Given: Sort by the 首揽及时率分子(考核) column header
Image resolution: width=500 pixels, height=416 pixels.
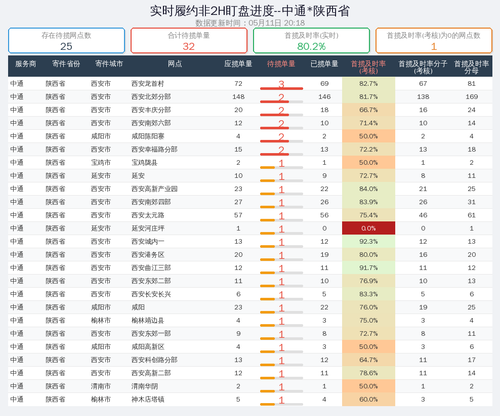Looking at the screenshot, I should [x=423, y=67].
